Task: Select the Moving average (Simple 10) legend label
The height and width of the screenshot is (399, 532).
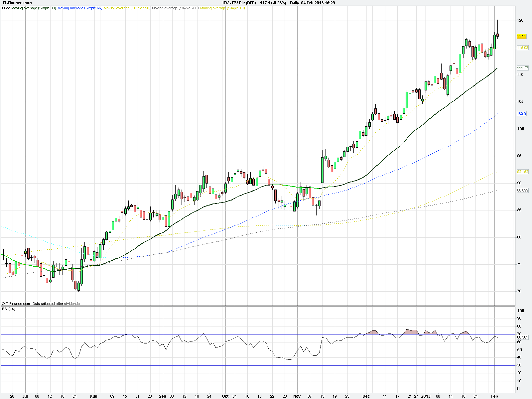Action: point(222,8)
